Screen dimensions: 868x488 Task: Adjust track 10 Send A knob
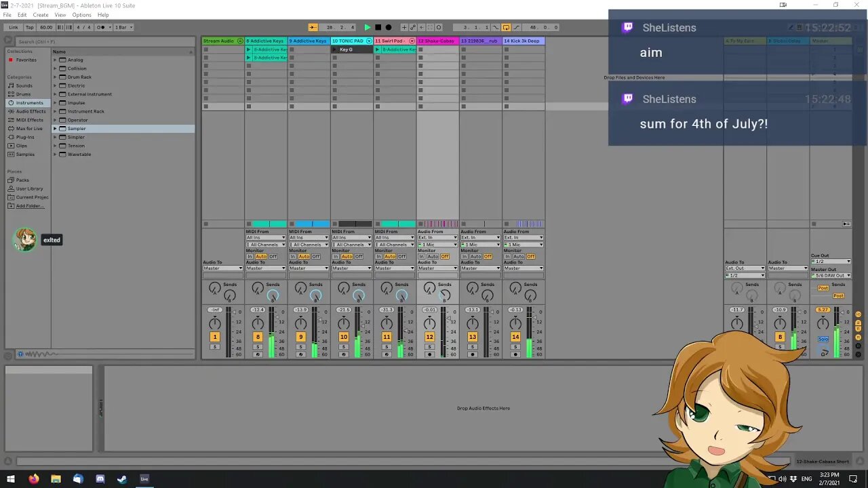[343, 288]
